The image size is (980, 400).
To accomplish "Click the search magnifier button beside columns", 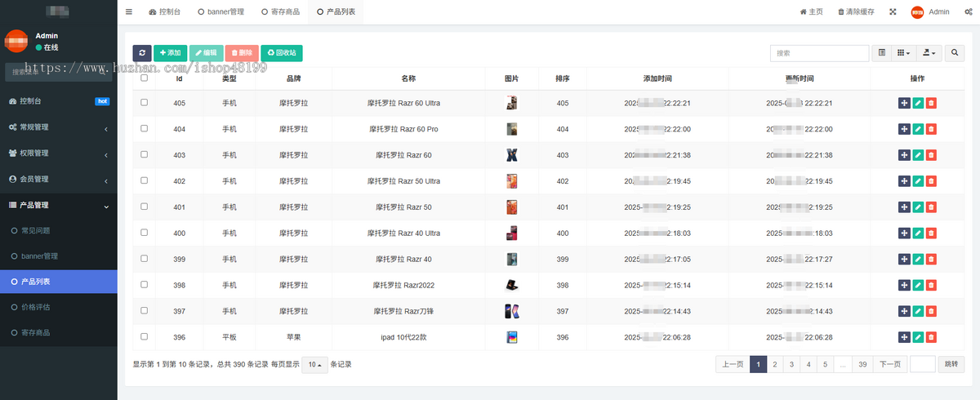I will 955,53.
